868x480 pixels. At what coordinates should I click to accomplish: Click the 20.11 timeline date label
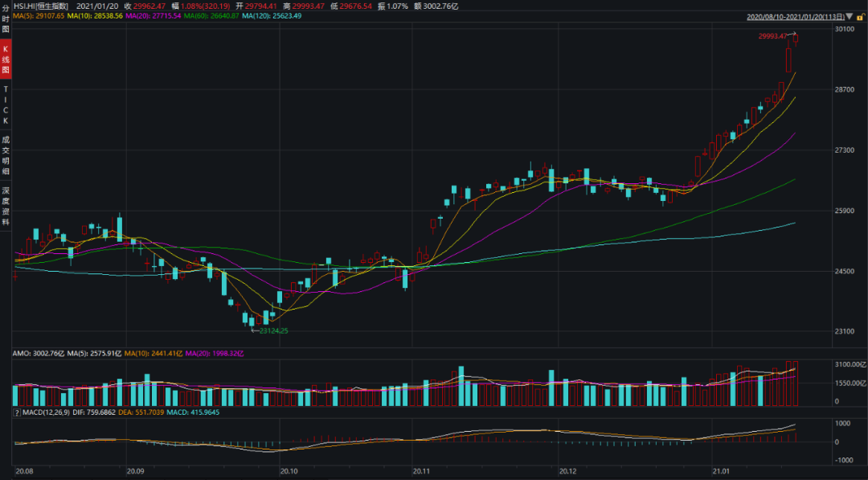click(x=421, y=470)
